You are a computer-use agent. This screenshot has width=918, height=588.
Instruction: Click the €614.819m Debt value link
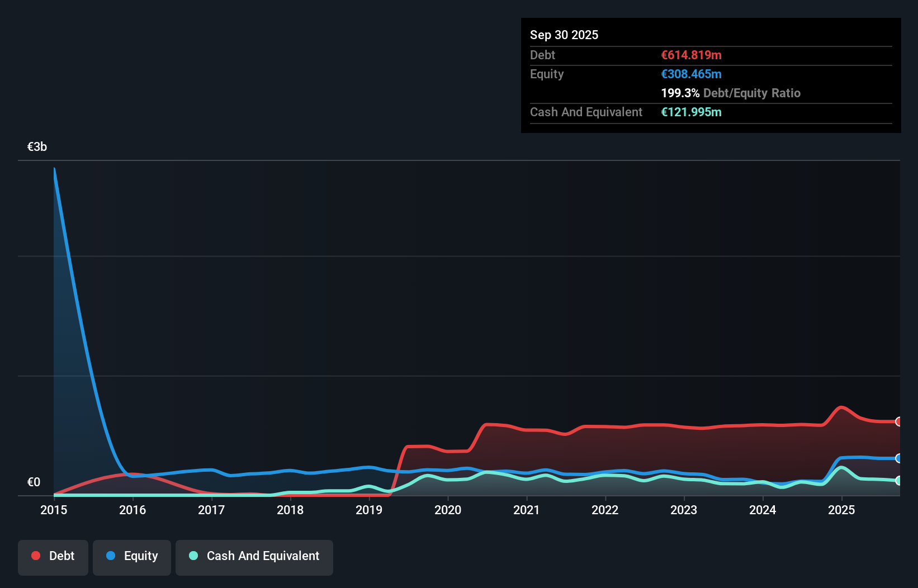pyautogui.click(x=691, y=55)
